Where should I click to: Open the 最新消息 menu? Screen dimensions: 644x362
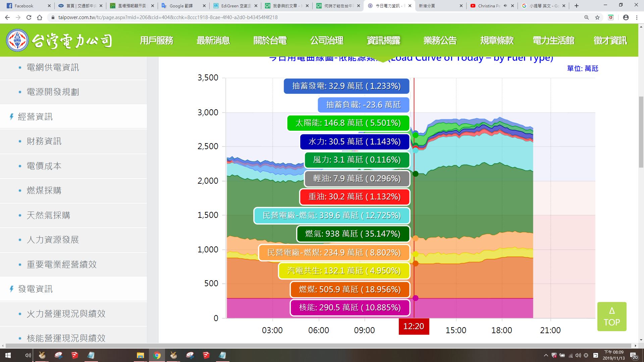tap(213, 41)
